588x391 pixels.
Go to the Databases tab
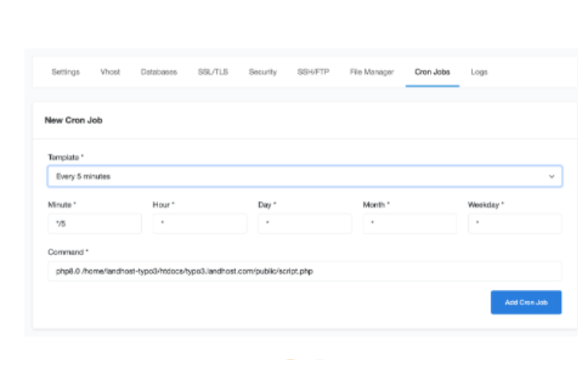click(x=159, y=72)
